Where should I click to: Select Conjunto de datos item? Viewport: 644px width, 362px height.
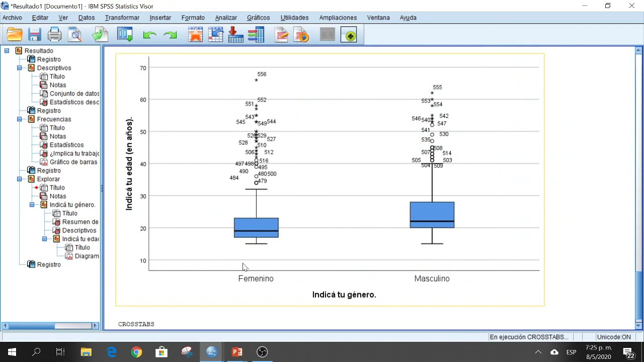pos(69,94)
